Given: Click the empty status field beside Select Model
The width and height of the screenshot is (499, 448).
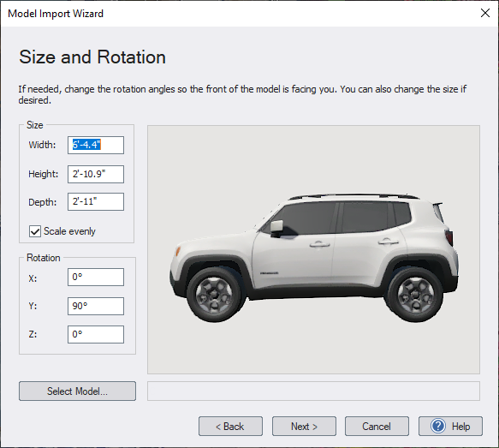Looking at the screenshot, I should [x=313, y=391].
